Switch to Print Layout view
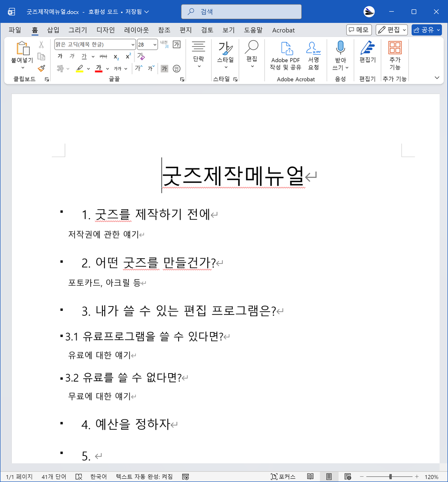 point(329,477)
